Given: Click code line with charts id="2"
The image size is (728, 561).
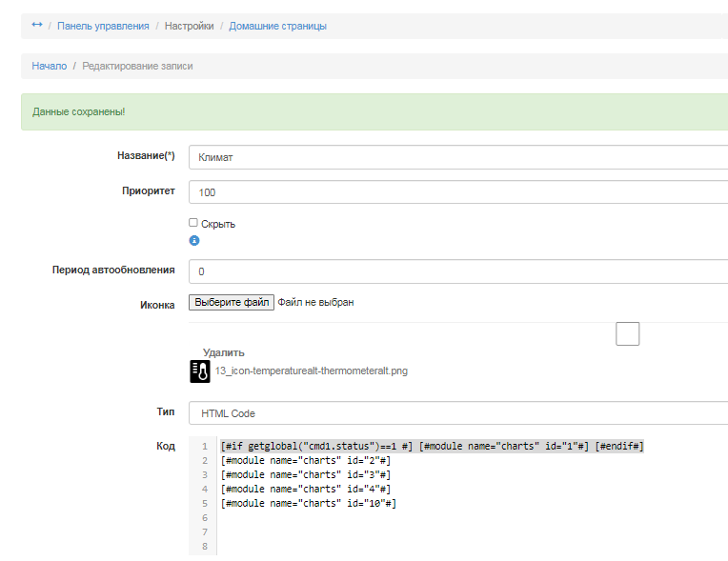Looking at the screenshot, I should tap(305, 461).
